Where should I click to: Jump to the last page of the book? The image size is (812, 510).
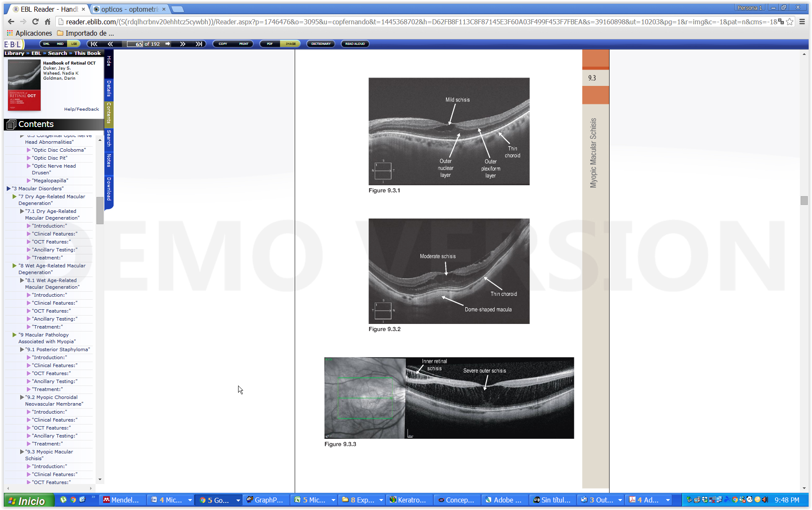(199, 44)
